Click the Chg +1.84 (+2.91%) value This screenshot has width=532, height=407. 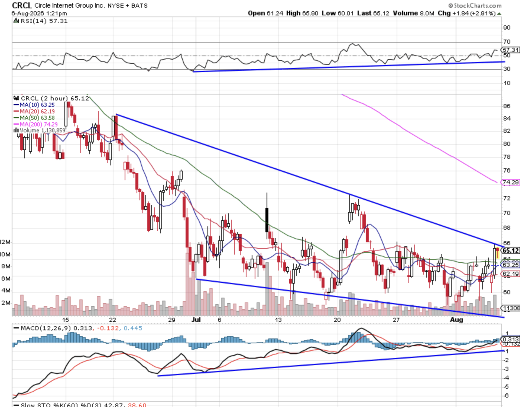point(467,13)
